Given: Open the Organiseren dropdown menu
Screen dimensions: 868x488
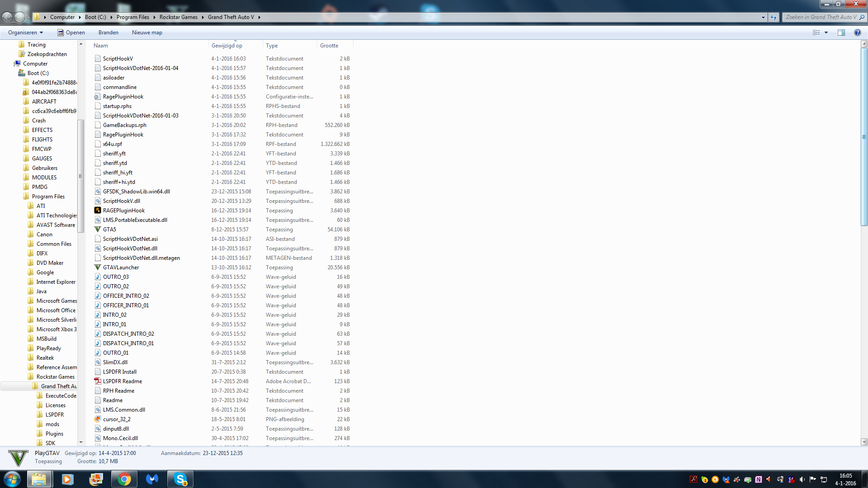Looking at the screenshot, I should pos(25,33).
